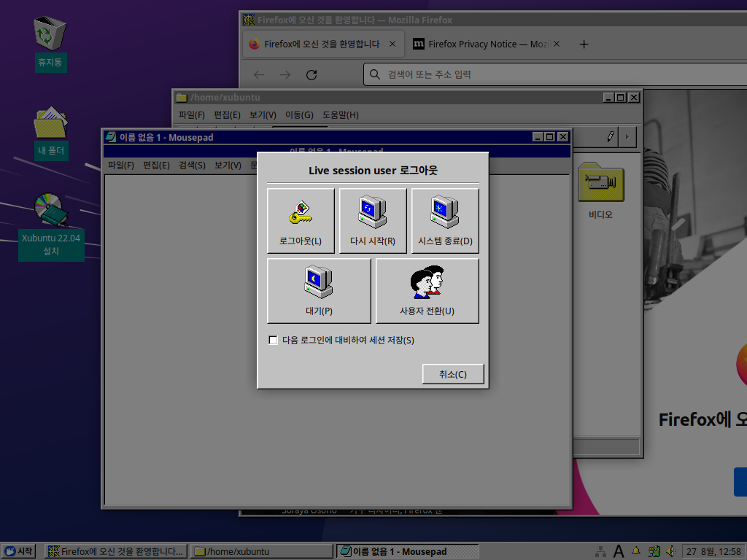Open the 이동(G) menu in the file manager

pos(299,114)
